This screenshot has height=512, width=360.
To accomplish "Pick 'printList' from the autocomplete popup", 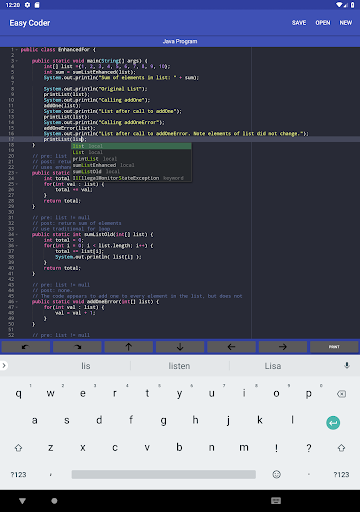I will [x=132, y=159].
